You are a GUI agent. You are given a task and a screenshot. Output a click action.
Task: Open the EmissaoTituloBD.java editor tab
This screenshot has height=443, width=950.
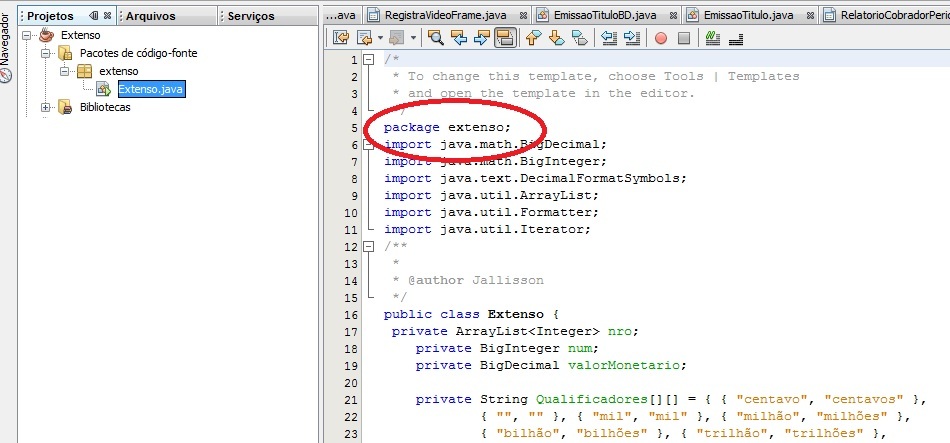(596, 15)
